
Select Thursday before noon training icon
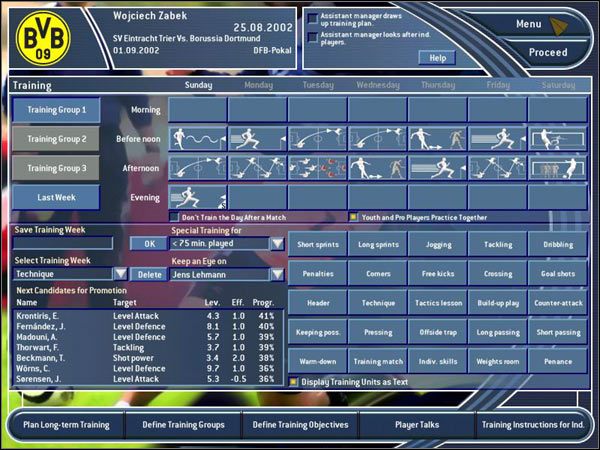coord(437,138)
